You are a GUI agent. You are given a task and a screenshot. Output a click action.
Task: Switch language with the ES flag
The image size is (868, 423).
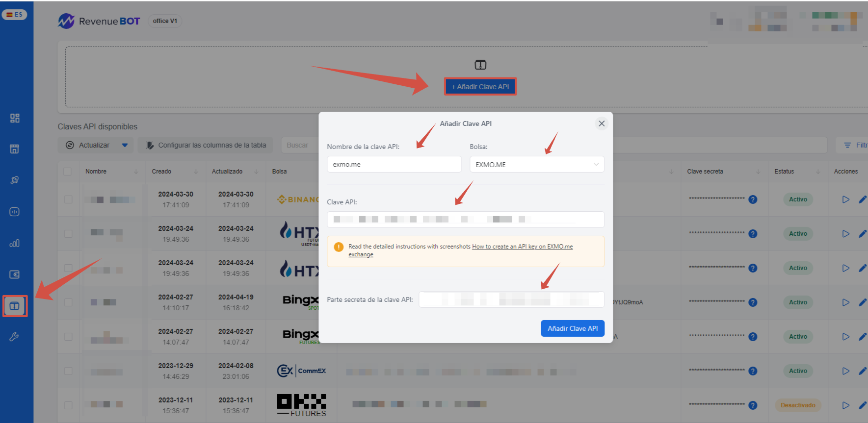pos(14,15)
